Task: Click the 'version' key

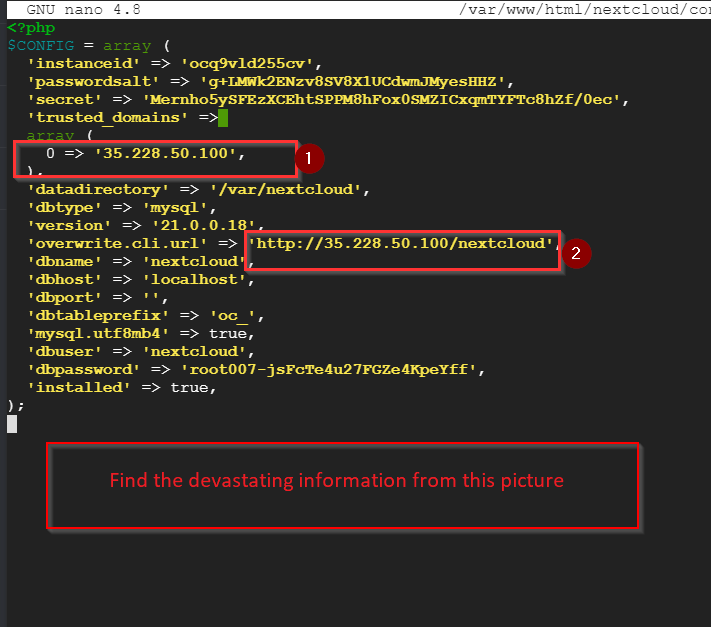Action: 69,225
